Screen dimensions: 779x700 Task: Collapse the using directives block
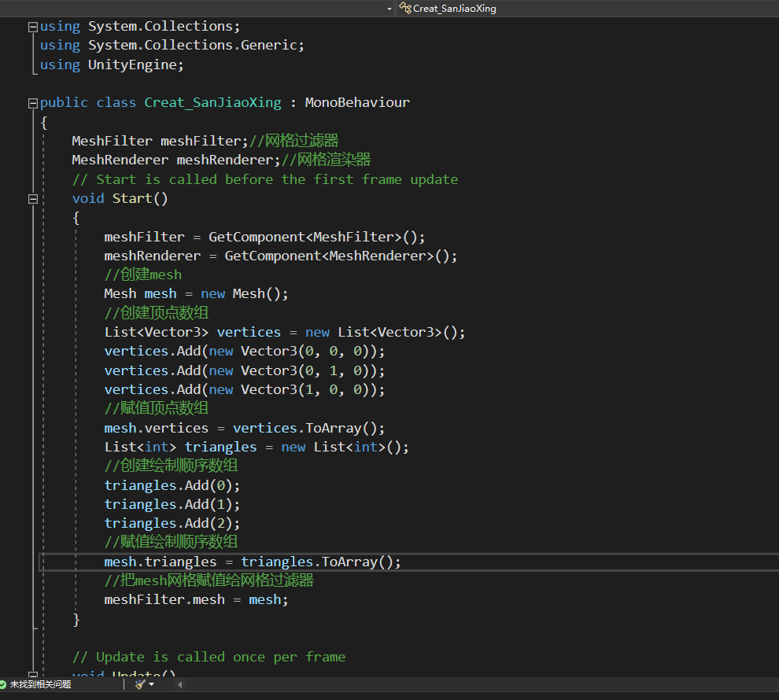(33, 27)
